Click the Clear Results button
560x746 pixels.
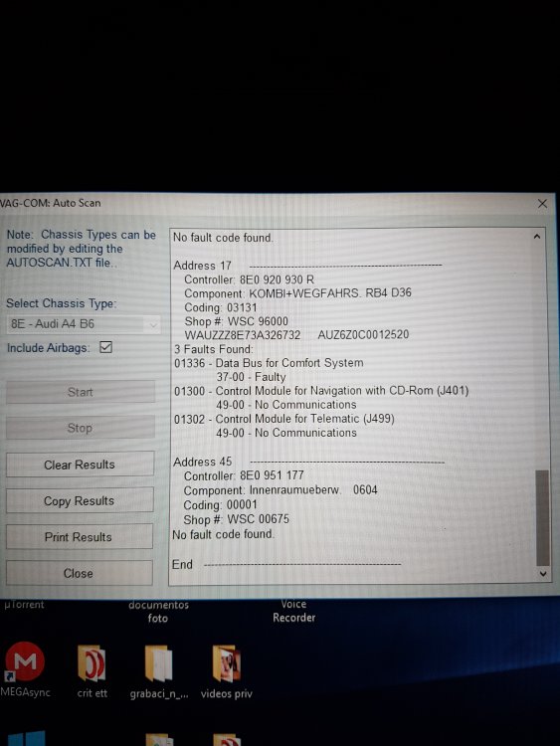pyautogui.click(x=80, y=465)
